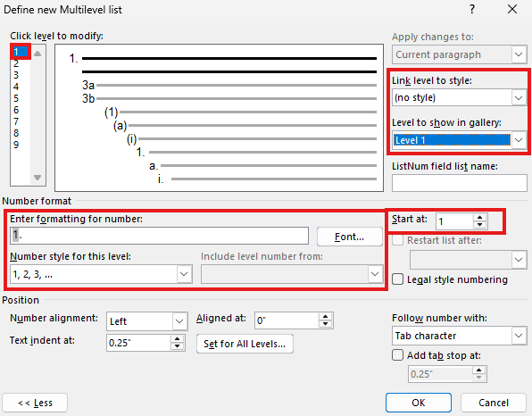The width and height of the screenshot is (532, 416).
Task: Select level 4 in the level list
Action: tap(16, 87)
